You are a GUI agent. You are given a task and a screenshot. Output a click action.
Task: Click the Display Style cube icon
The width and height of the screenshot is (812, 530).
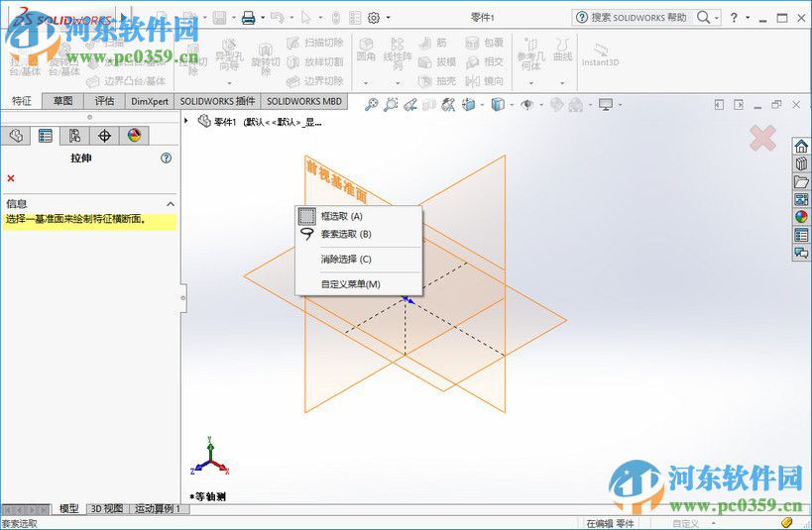(x=498, y=105)
